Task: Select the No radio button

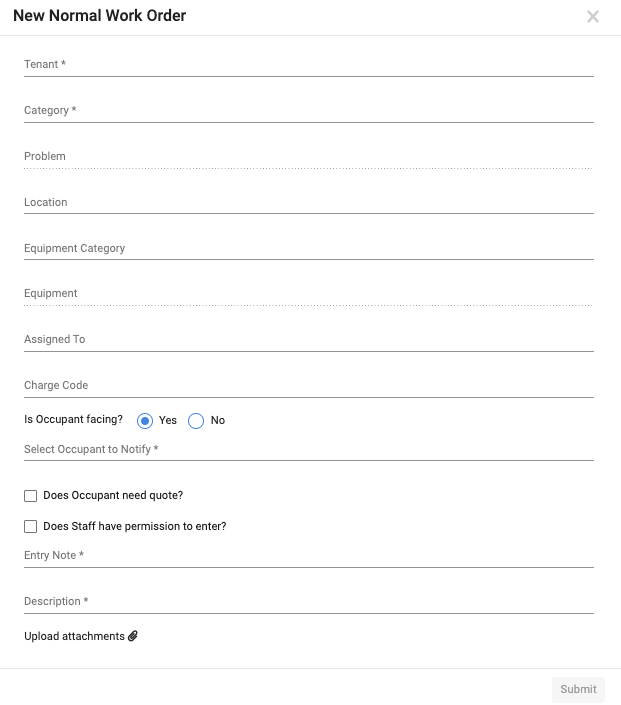Action: click(196, 421)
